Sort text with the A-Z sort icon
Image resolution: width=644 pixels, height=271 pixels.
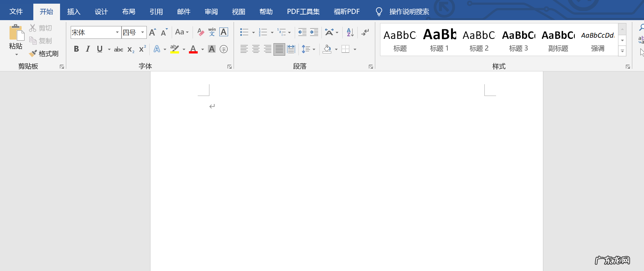350,32
